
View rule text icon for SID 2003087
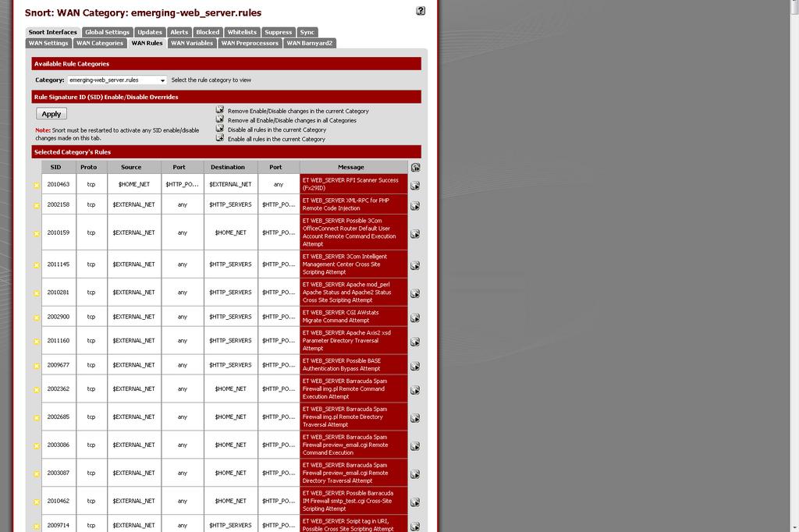[415, 474]
